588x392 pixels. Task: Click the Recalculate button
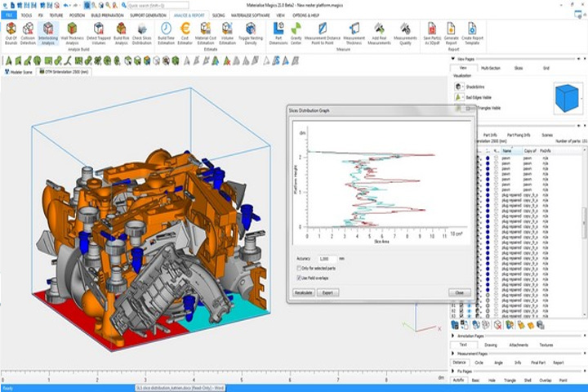[x=303, y=292]
